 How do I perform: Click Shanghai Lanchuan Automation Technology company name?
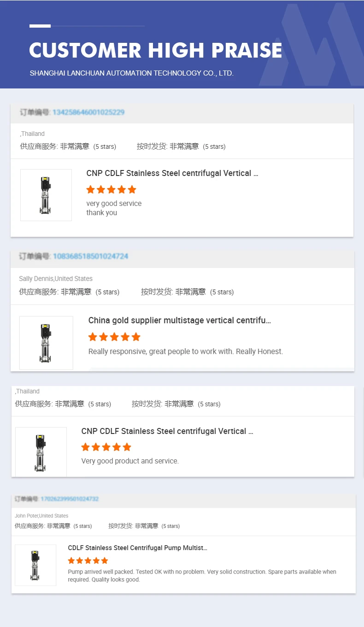(x=131, y=73)
